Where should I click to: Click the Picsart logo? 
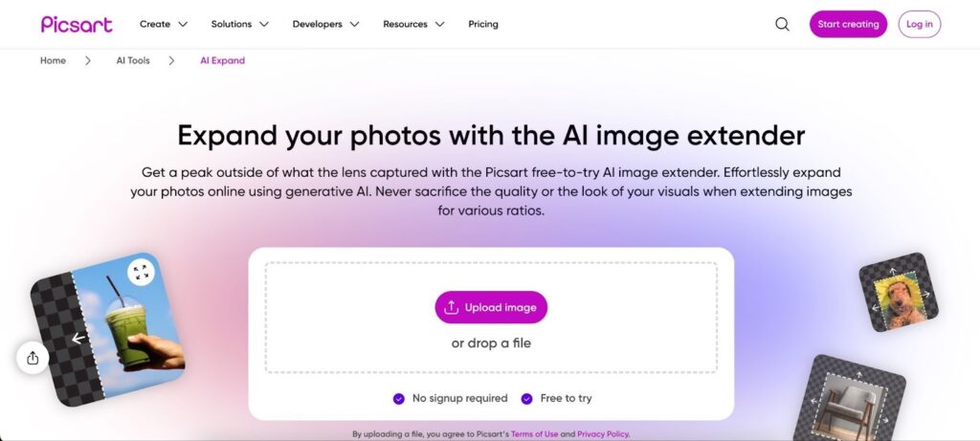click(77, 24)
